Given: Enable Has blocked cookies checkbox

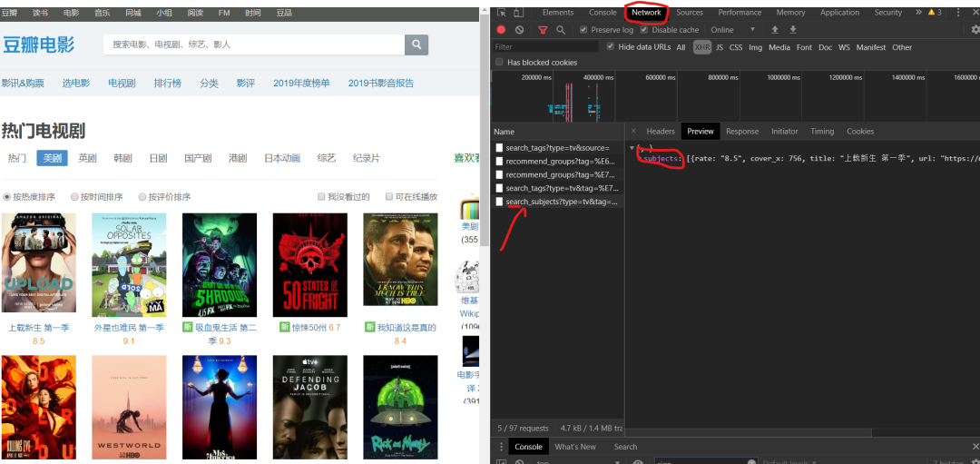Looking at the screenshot, I should [x=499, y=62].
